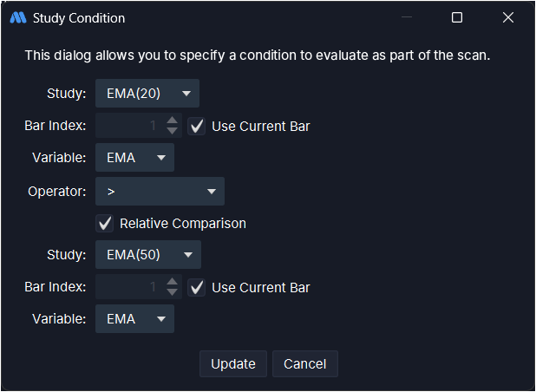The width and height of the screenshot is (536, 392).
Task: Expand the Operator dropdown showing greater-than
Action: pos(160,191)
